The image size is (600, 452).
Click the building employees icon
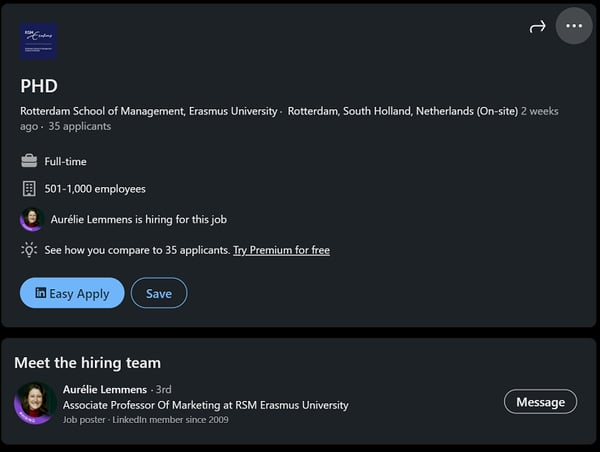click(x=29, y=189)
